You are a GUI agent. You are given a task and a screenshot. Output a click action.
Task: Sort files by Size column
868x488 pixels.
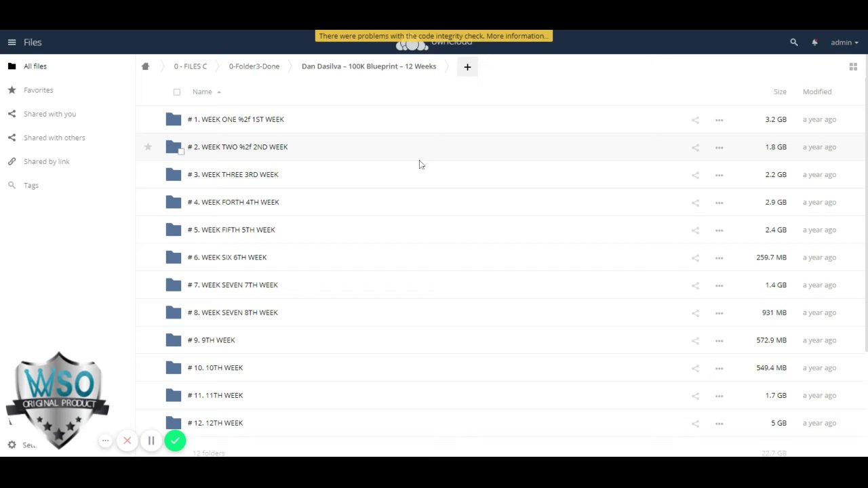(780, 91)
